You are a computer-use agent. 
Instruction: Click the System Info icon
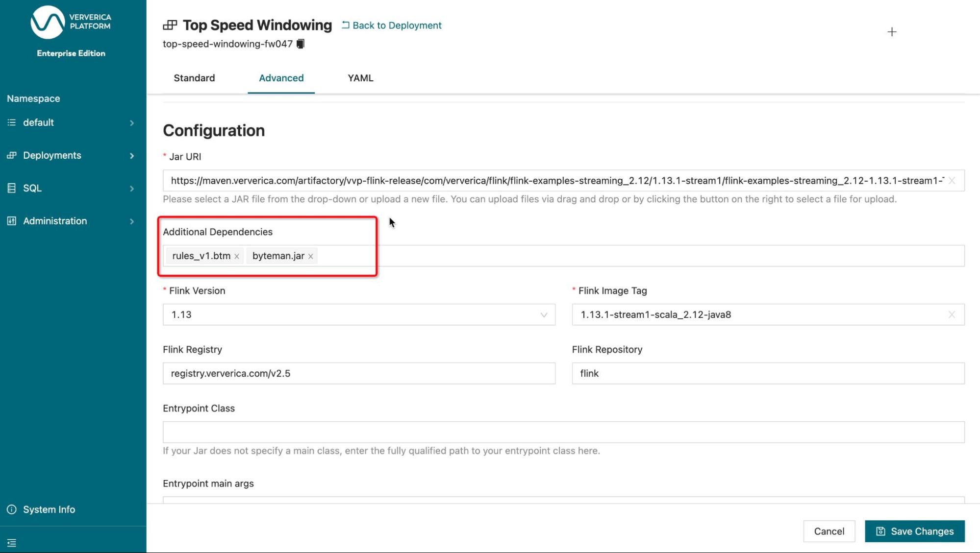click(11, 509)
